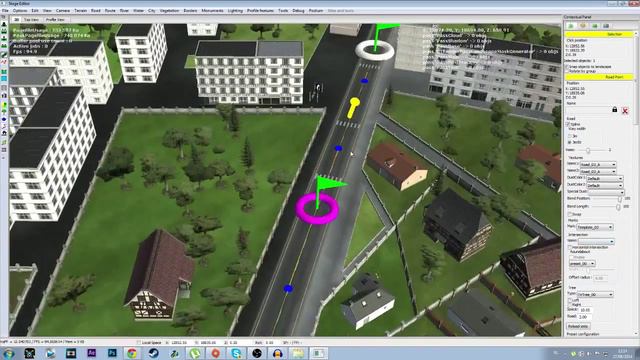Expand the Project configuration section

click(583, 334)
